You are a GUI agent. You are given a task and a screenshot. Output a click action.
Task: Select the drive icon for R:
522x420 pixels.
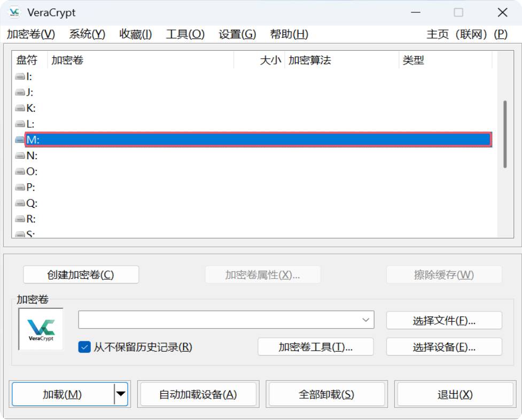click(x=20, y=219)
